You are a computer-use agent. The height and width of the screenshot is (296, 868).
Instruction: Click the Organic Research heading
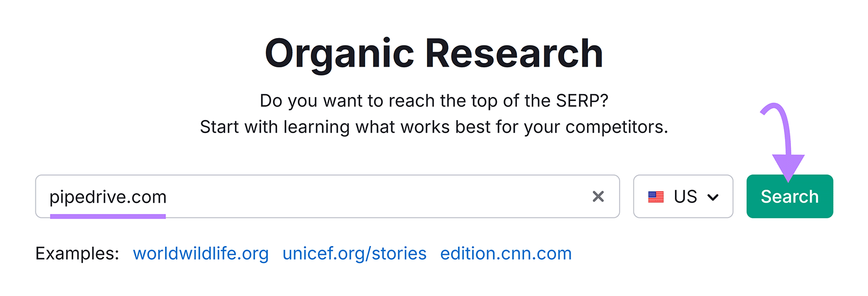coord(434,54)
